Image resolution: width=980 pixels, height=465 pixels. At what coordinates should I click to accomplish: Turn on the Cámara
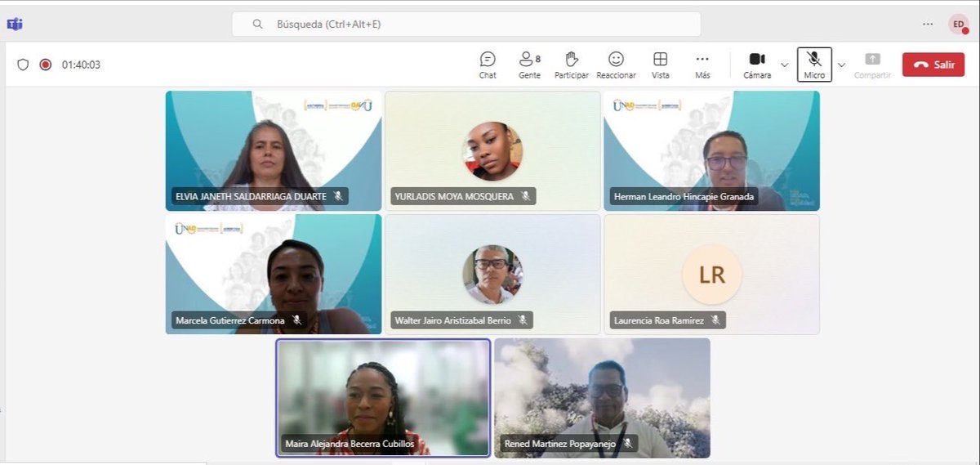point(757,65)
